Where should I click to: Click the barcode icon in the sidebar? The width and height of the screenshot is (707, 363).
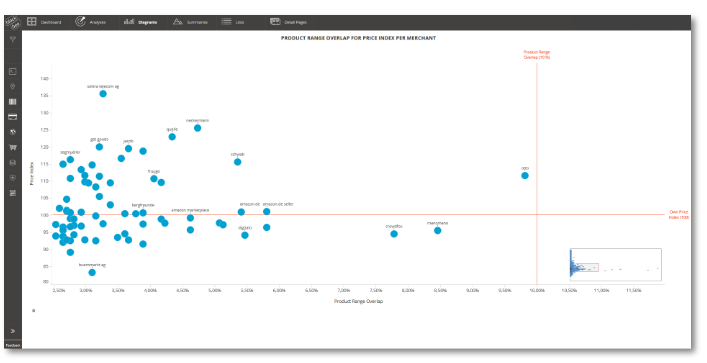click(x=13, y=102)
